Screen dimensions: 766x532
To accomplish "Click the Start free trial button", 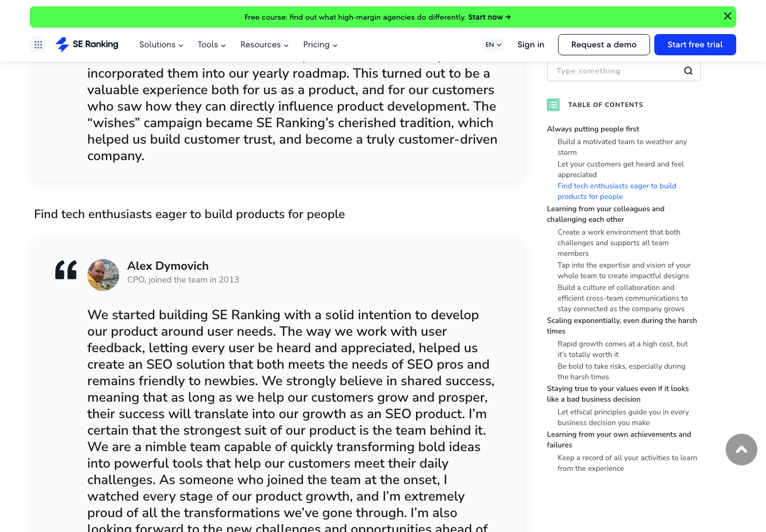I will 695,45.
